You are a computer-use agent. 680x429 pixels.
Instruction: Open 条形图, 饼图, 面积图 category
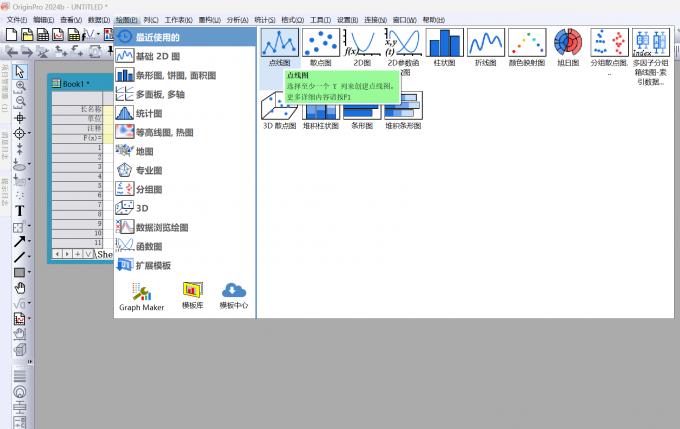click(185, 75)
